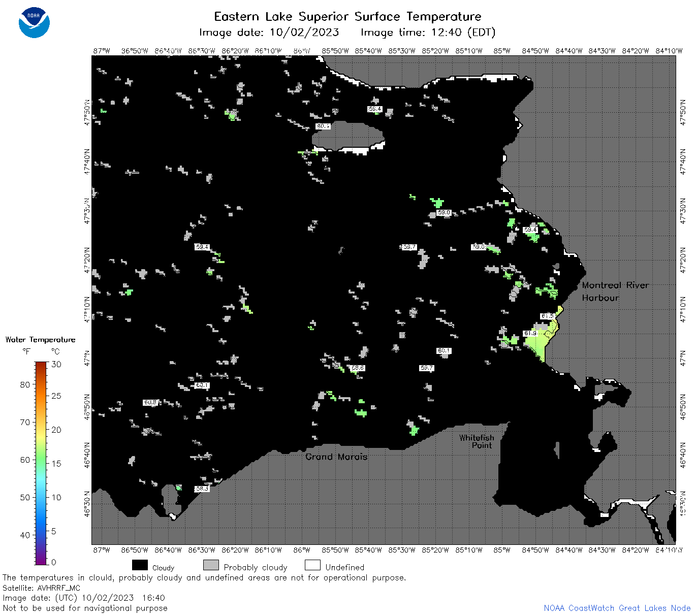Click 47°N on the left latitude axis
The width and height of the screenshot is (696, 616).
(87, 358)
